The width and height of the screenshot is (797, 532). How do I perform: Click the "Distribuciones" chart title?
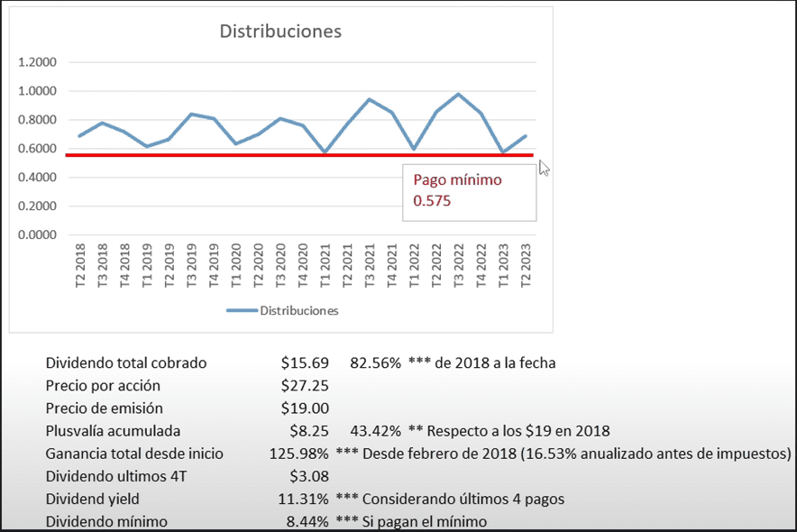281,31
